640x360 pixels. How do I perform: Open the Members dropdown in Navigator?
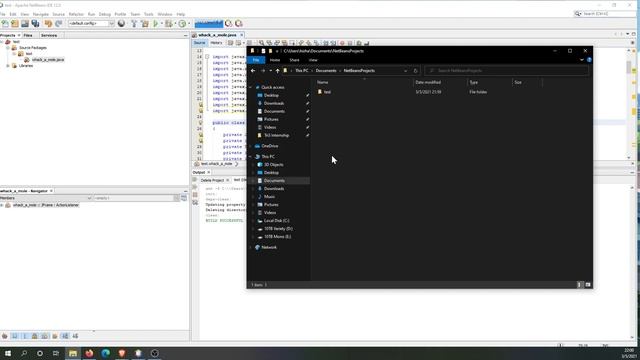(46, 198)
